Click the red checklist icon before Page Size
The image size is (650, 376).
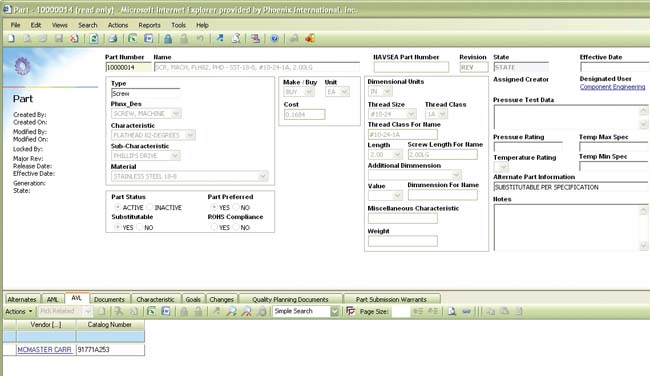[351, 311]
